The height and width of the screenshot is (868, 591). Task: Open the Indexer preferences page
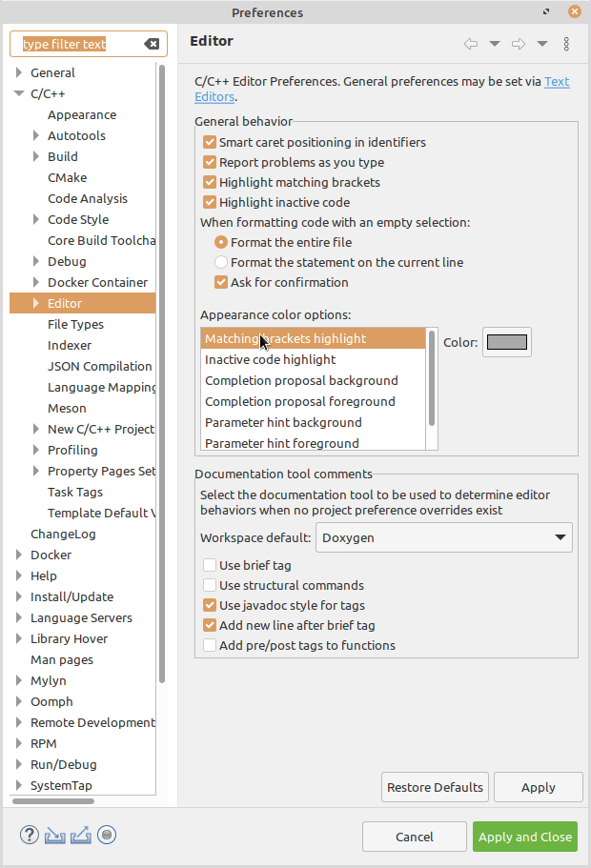click(x=70, y=345)
